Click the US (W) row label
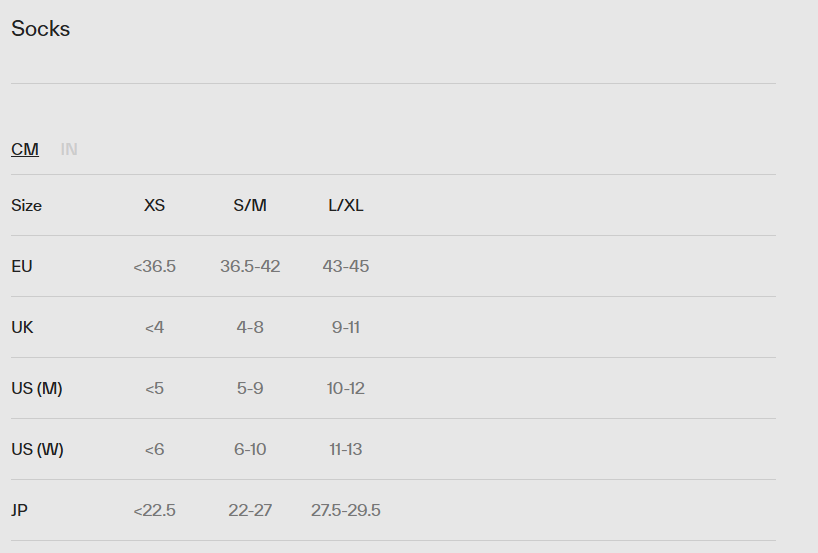 [x=37, y=449]
